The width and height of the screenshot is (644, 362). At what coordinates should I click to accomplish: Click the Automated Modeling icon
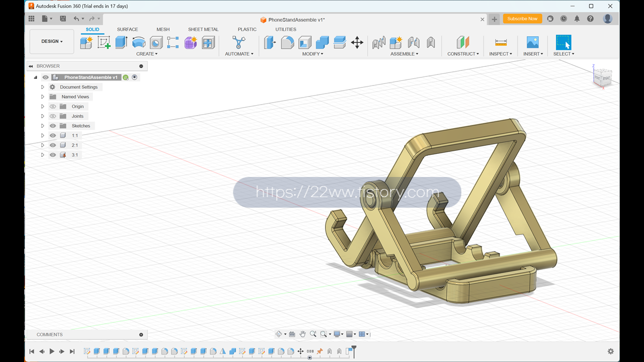pos(238,42)
